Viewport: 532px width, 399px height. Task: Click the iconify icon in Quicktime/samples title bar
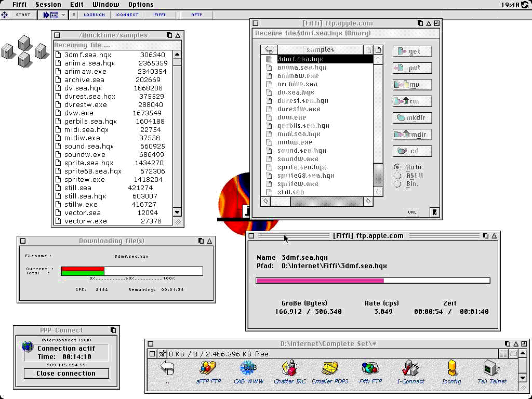178,35
